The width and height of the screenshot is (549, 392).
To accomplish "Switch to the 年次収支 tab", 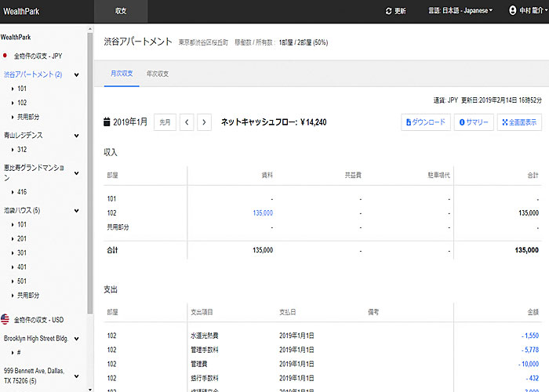I will point(158,73).
